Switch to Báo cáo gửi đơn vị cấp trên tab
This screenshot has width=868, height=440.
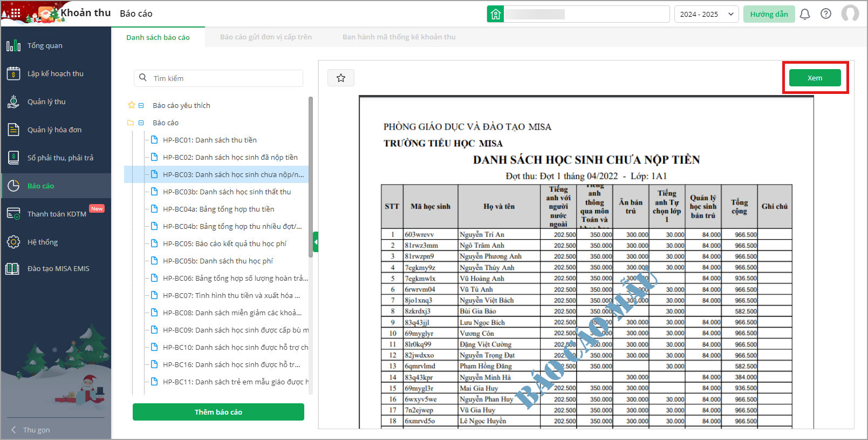click(x=266, y=37)
